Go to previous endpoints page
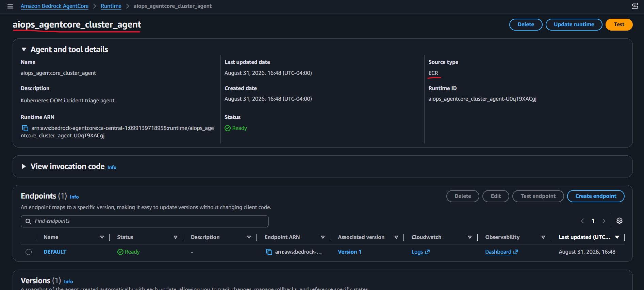 pos(582,221)
